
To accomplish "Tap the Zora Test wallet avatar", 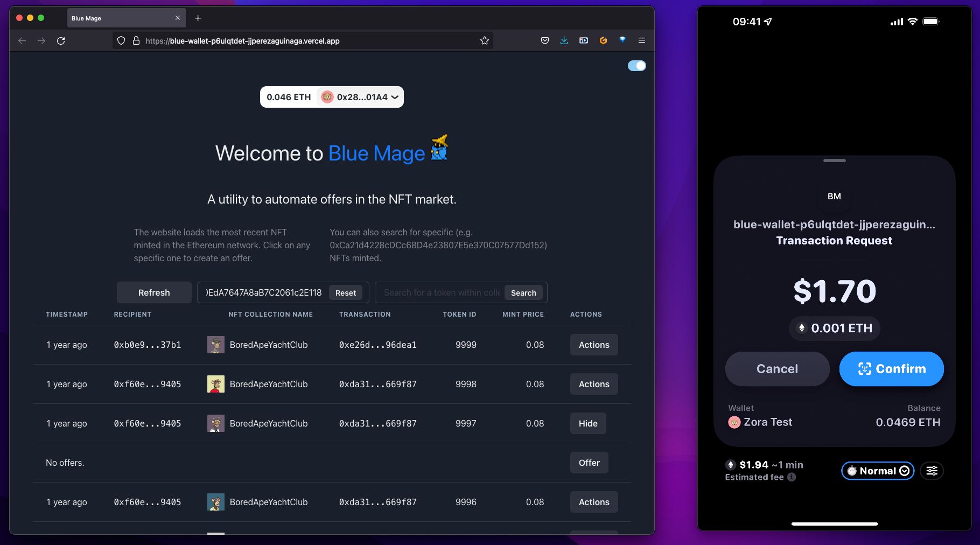I will click(x=734, y=423).
